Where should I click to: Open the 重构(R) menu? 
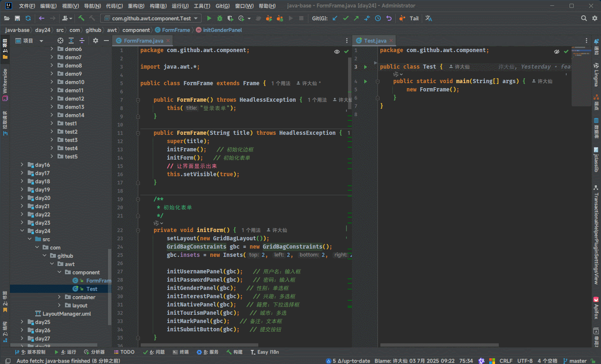click(x=136, y=6)
